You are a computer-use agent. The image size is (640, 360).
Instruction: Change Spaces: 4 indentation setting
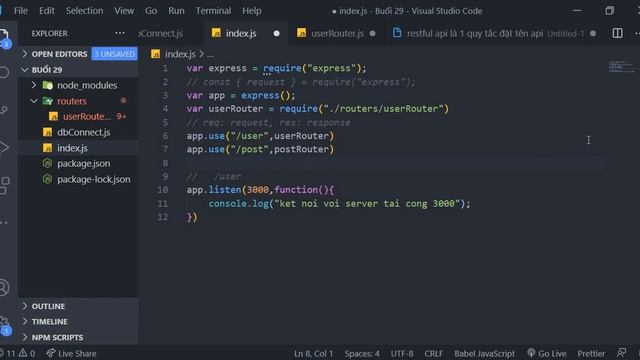[x=362, y=353]
